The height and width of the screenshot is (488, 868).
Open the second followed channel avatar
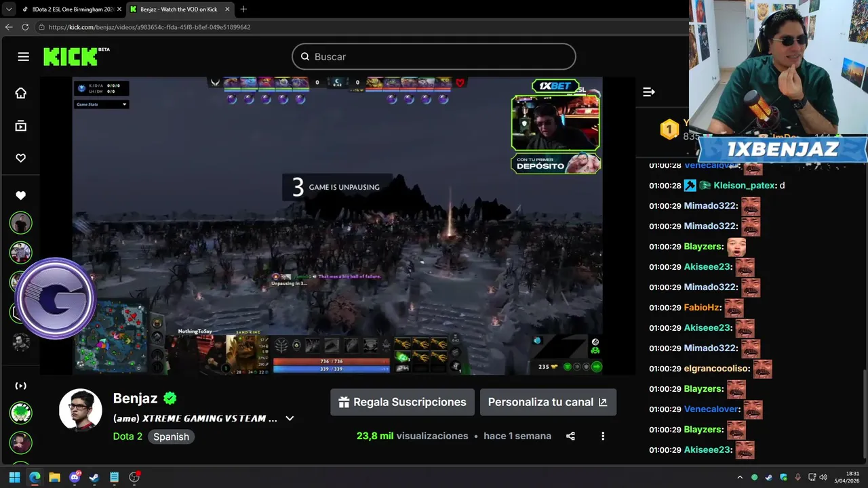pos(21,252)
